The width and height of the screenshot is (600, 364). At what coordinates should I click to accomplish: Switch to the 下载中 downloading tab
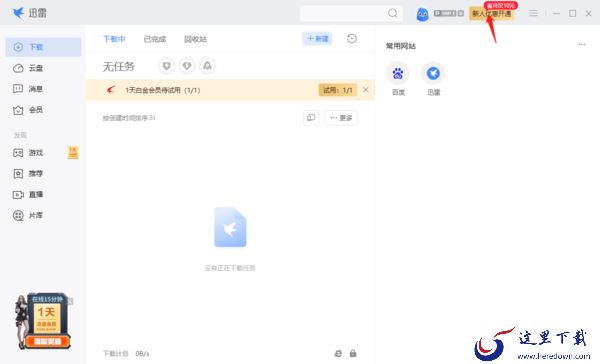pyautogui.click(x=114, y=39)
